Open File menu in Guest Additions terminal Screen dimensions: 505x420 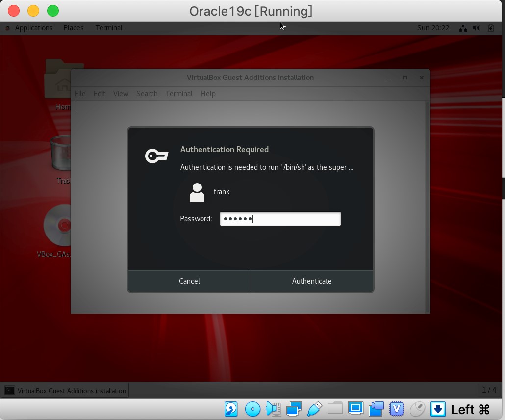click(80, 94)
